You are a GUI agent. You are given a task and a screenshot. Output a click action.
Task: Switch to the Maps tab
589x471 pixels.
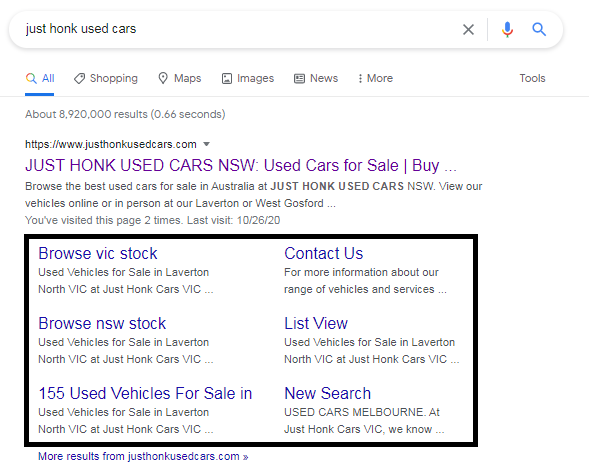click(180, 78)
